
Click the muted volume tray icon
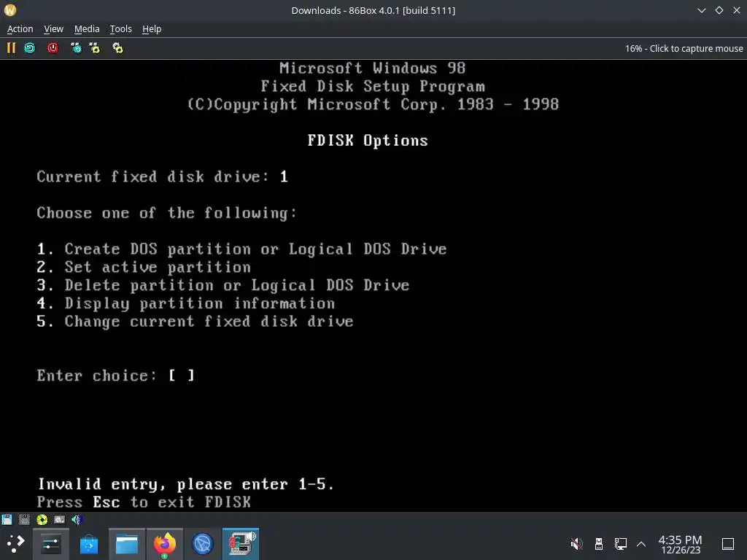point(577,544)
